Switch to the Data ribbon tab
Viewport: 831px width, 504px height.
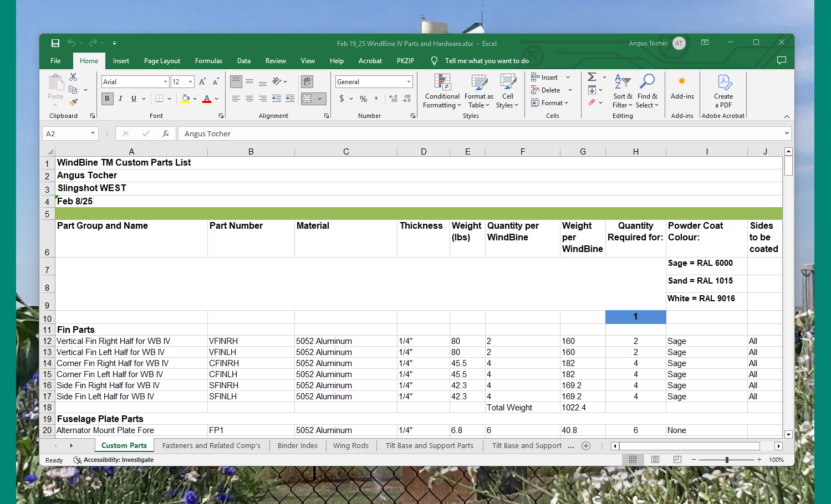(244, 61)
